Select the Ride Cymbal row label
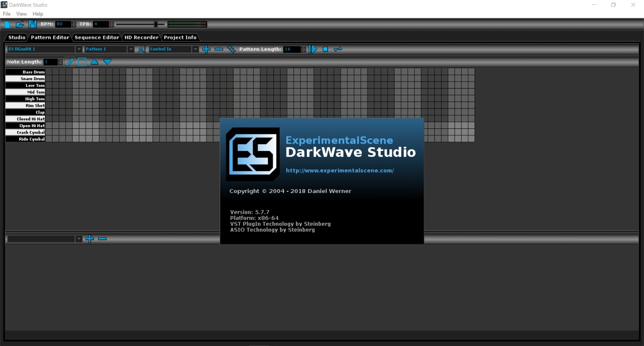 25,139
